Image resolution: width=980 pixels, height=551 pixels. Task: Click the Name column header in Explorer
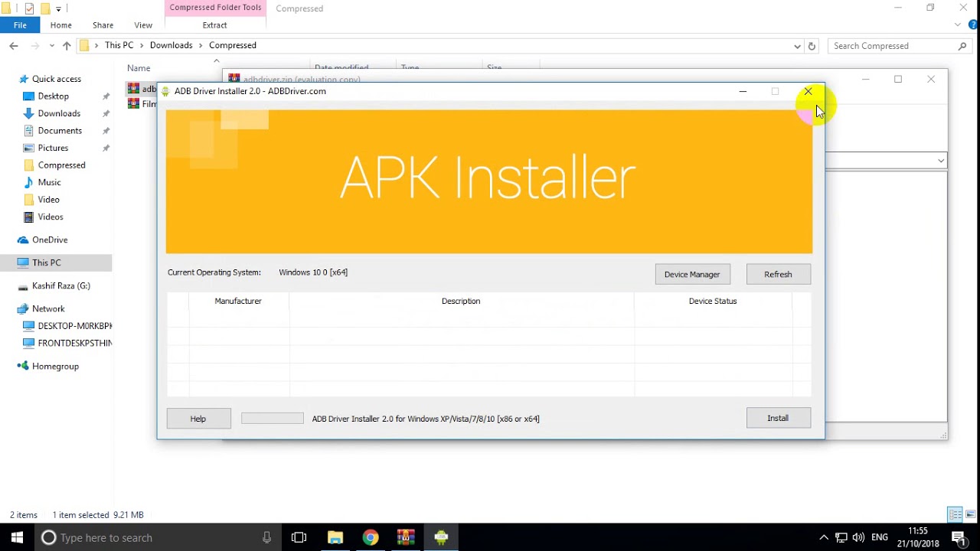(x=139, y=68)
